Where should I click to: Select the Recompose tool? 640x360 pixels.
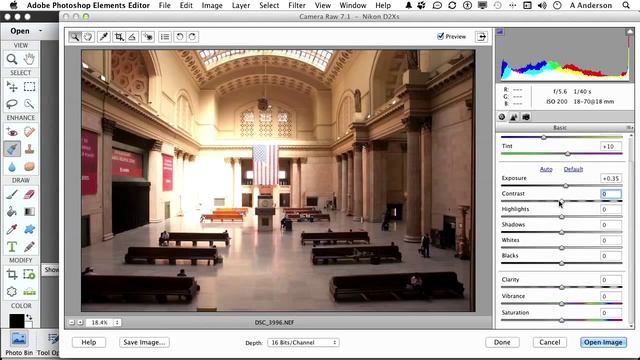coord(29,274)
